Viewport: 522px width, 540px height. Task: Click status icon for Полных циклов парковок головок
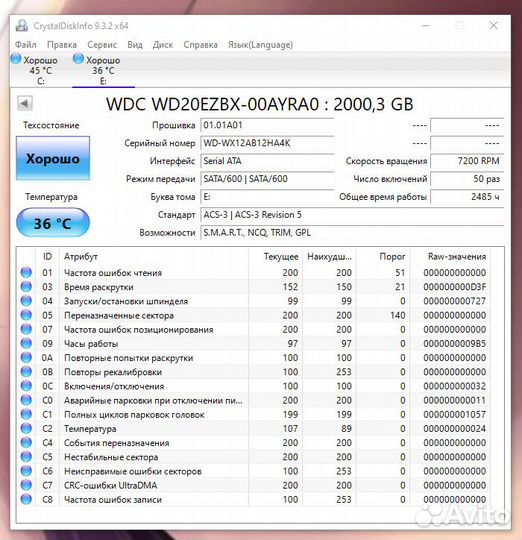pyautogui.click(x=26, y=414)
